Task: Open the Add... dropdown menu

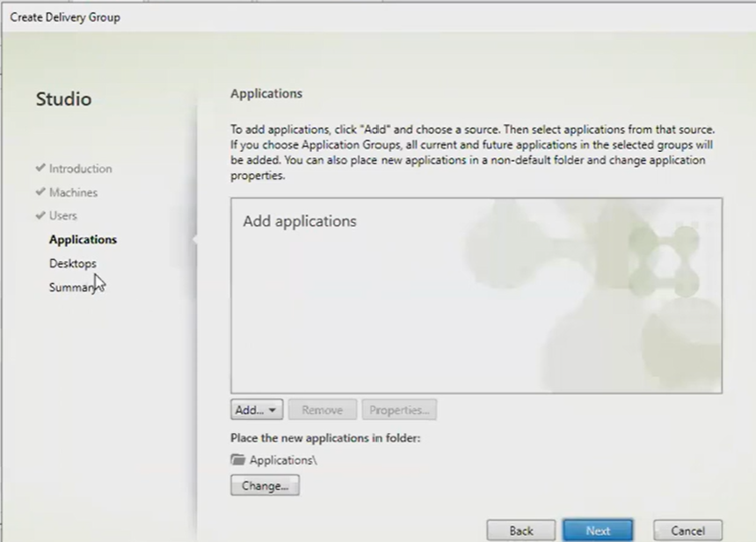Action: point(257,410)
